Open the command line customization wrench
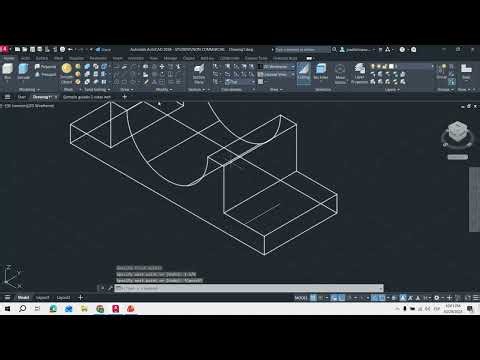 [110, 288]
